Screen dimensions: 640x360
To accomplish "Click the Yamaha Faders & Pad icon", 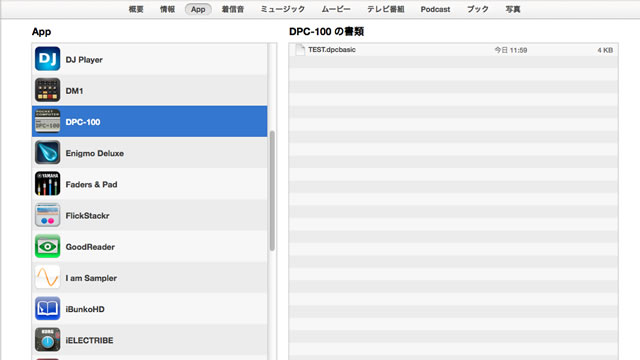I will (47, 184).
